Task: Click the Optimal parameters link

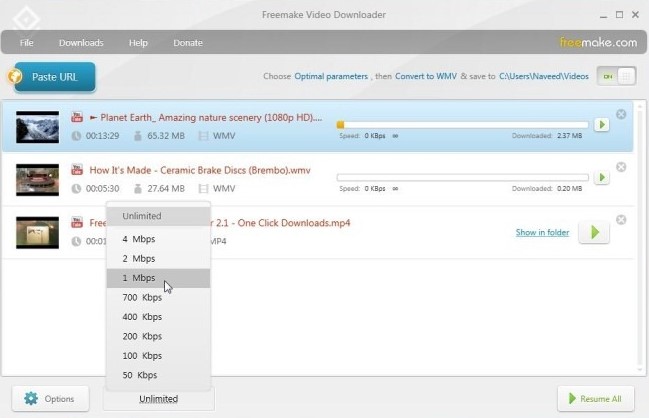Action: (x=331, y=76)
